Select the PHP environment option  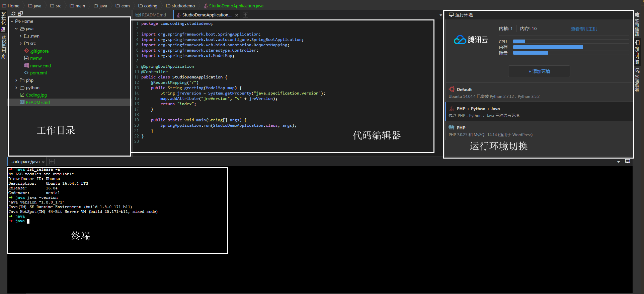539,131
